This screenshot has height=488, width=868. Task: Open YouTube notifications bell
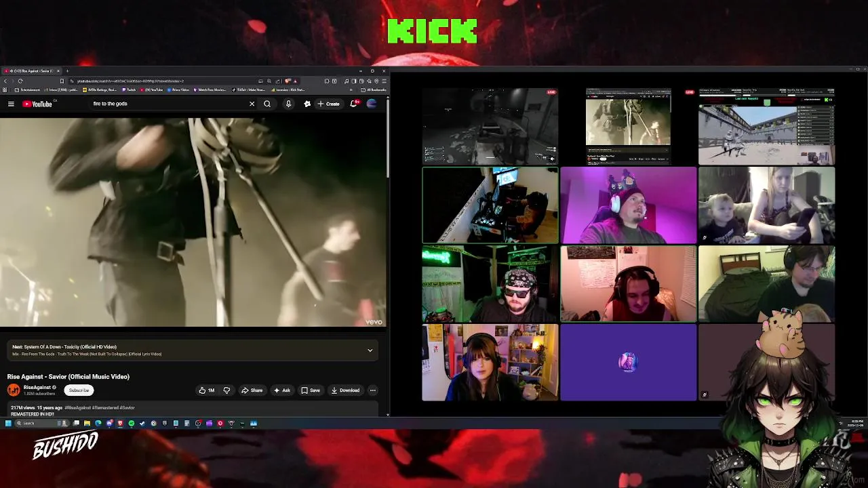pos(353,104)
